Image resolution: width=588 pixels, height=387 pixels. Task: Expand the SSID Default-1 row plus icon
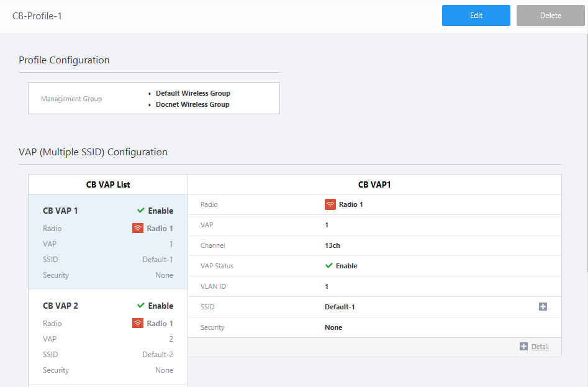[x=543, y=307]
